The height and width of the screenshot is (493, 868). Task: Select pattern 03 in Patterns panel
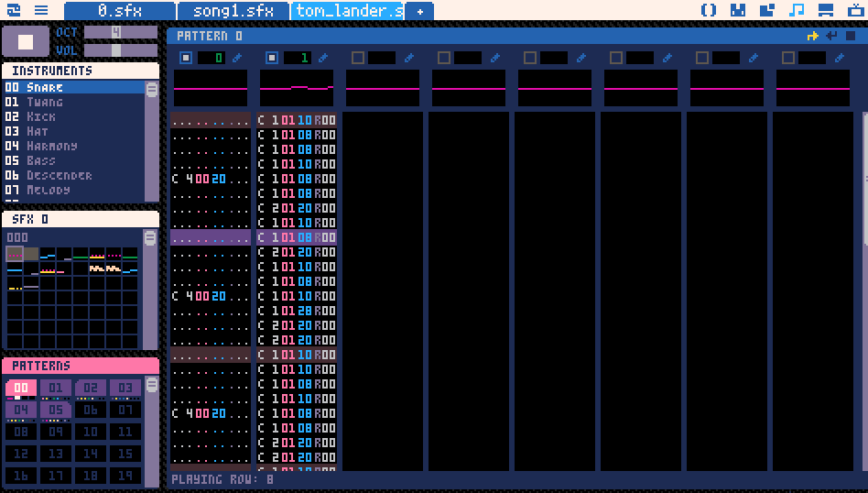point(125,389)
